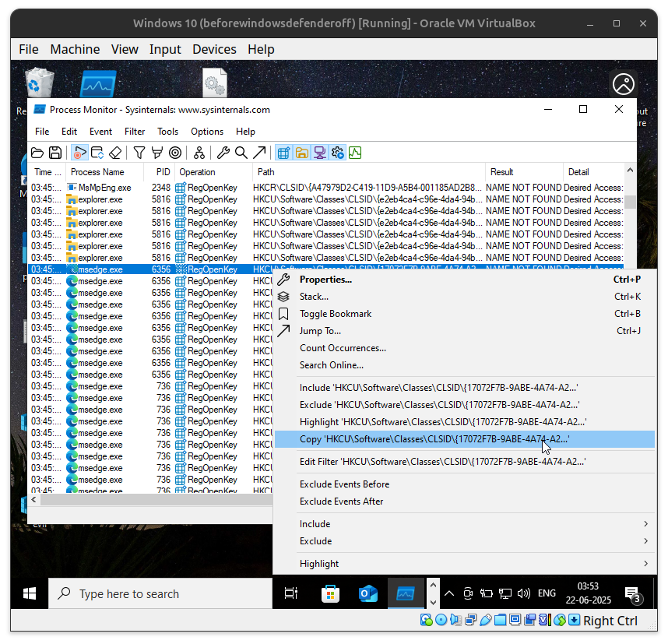Show hidden system tray icons chevron
The width and height of the screenshot is (668, 644).
click(449, 593)
